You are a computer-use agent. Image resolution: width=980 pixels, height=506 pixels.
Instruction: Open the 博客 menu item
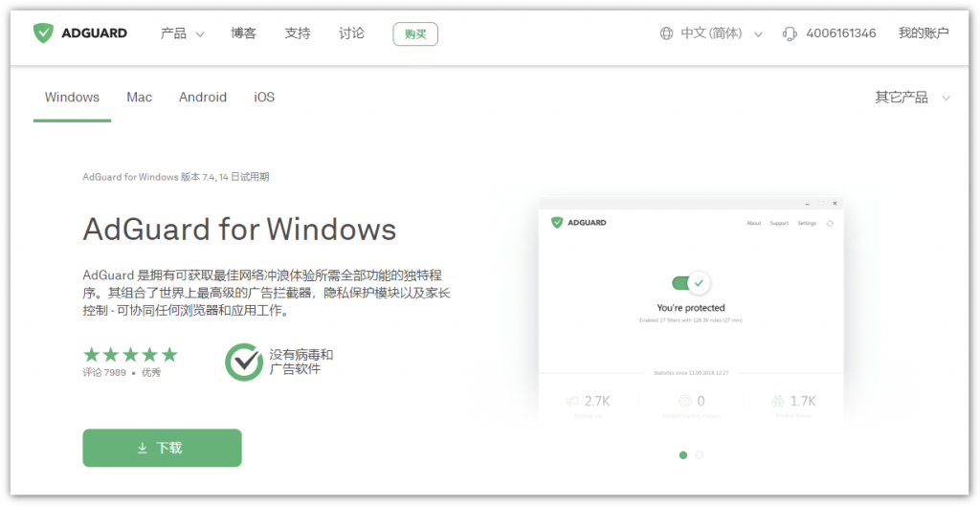coord(244,33)
